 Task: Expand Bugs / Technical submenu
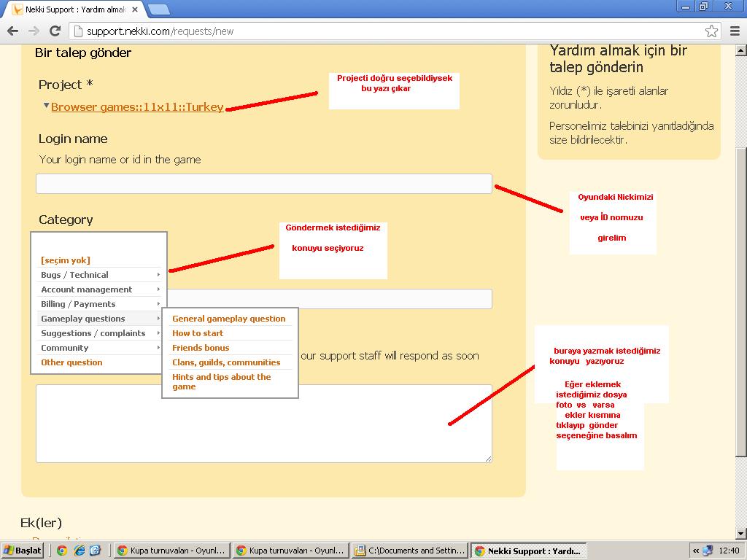(x=98, y=275)
